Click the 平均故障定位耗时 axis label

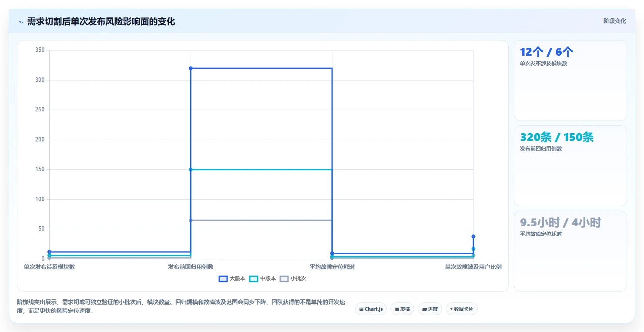pos(332,267)
